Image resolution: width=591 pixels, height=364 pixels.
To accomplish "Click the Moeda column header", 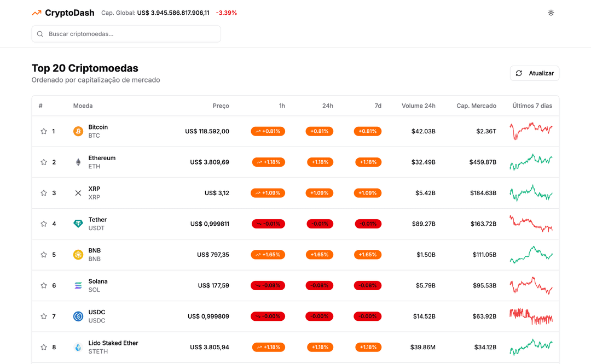I will 83,106.
